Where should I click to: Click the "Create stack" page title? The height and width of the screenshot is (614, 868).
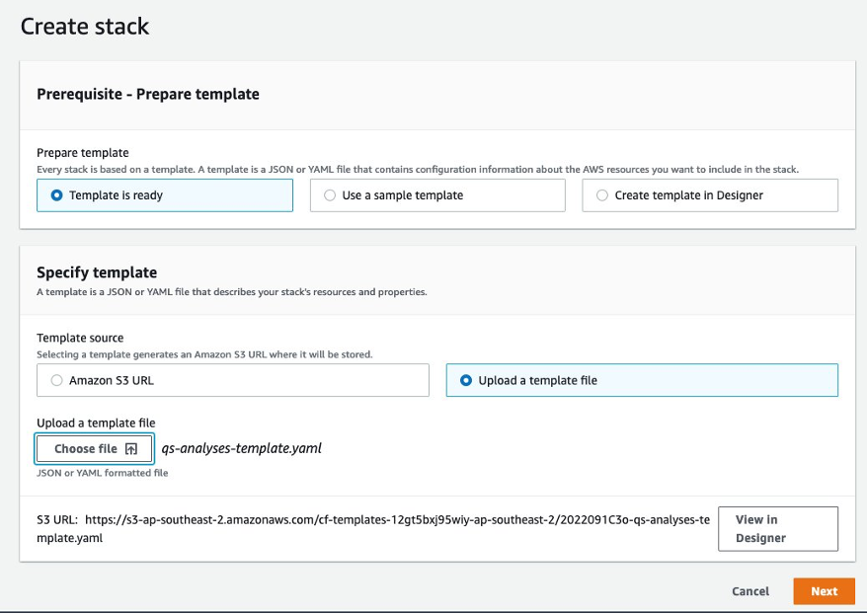click(x=84, y=27)
